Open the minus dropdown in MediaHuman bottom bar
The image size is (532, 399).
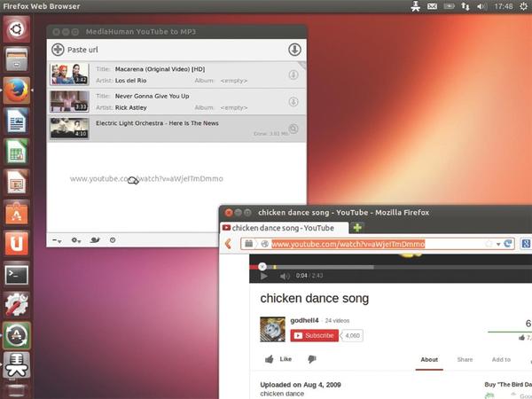[57, 240]
